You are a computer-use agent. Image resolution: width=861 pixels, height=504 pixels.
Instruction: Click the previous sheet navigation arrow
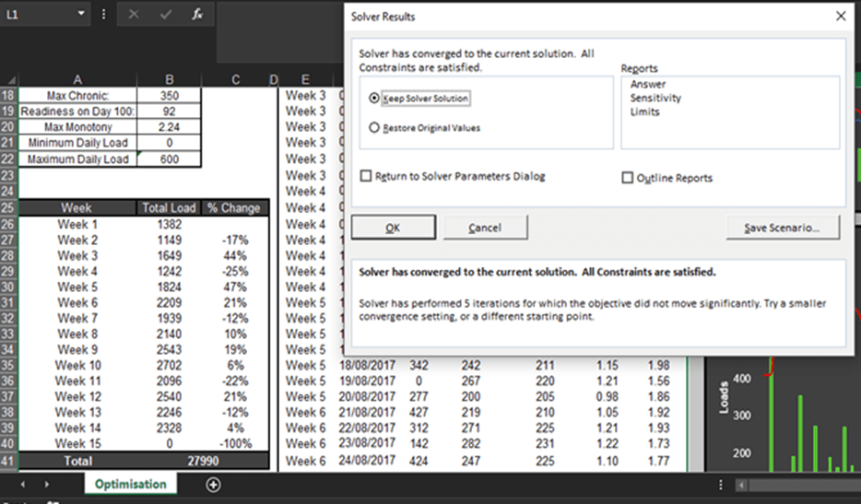tap(23, 485)
